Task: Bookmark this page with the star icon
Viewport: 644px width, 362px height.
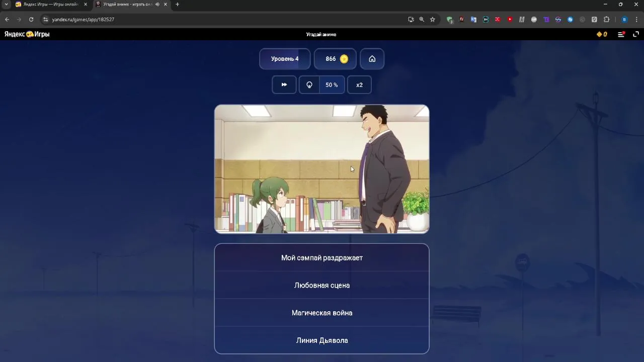Action: pos(432,20)
